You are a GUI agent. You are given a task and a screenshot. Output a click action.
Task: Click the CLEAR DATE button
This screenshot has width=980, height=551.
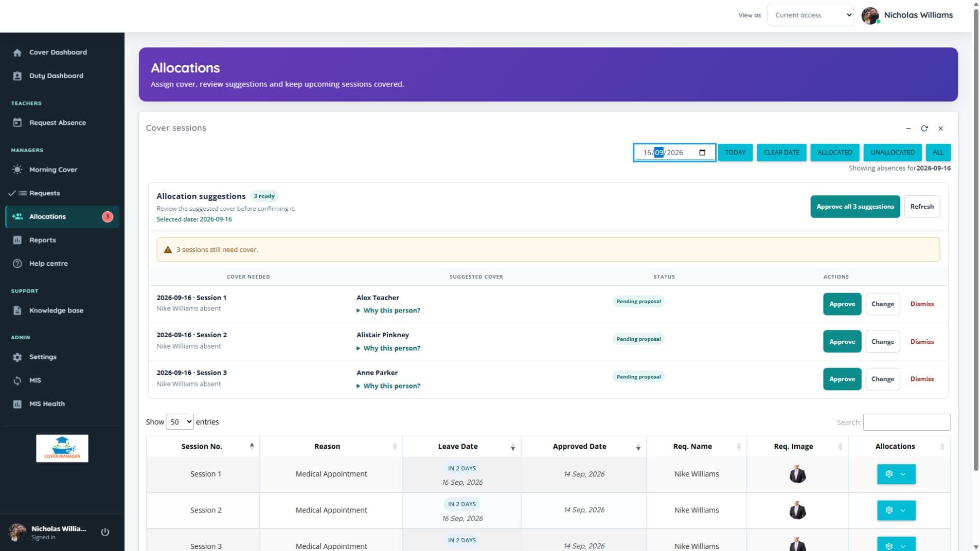click(x=781, y=153)
